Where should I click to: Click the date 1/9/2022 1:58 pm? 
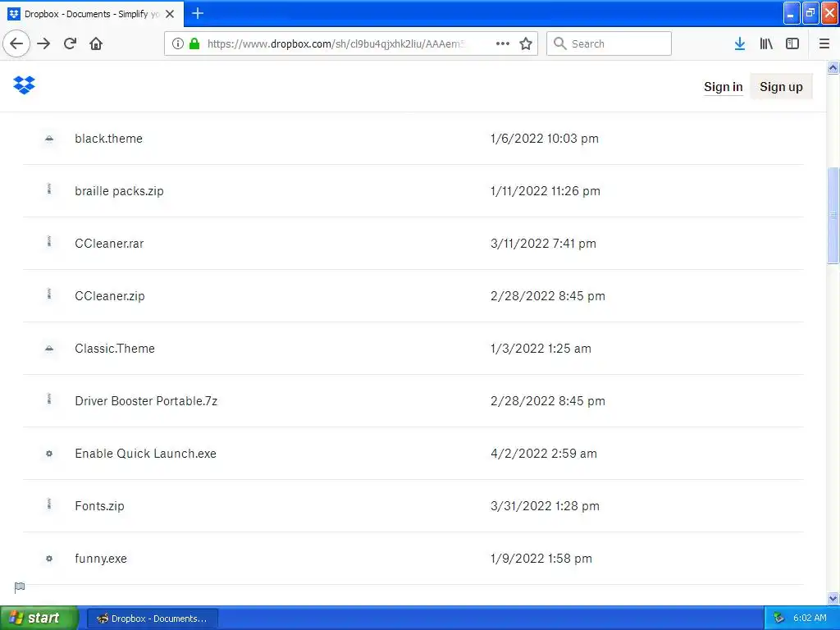(541, 559)
